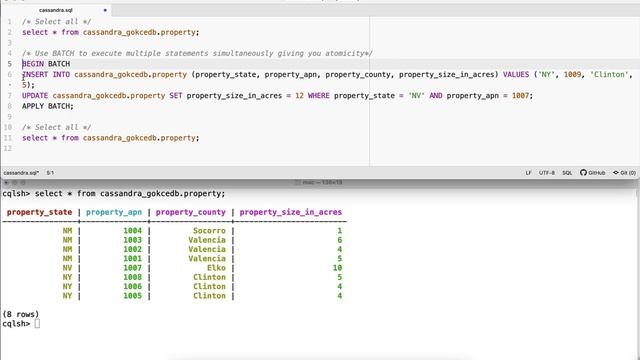Click apn cell 1006 in terminal
Image resolution: width=640 pixels, height=360 pixels.
[133, 287]
